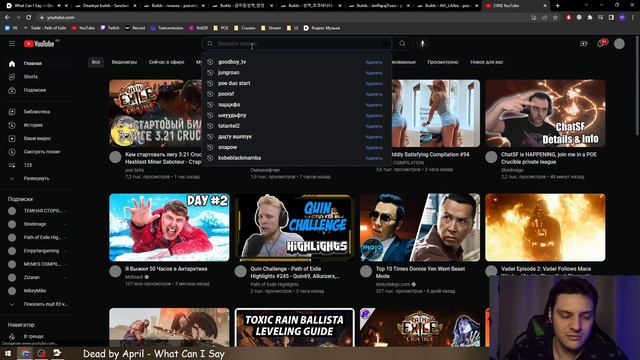Click the YouTube logo
The width and height of the screenshot is (640, 360).
[40, 44]
